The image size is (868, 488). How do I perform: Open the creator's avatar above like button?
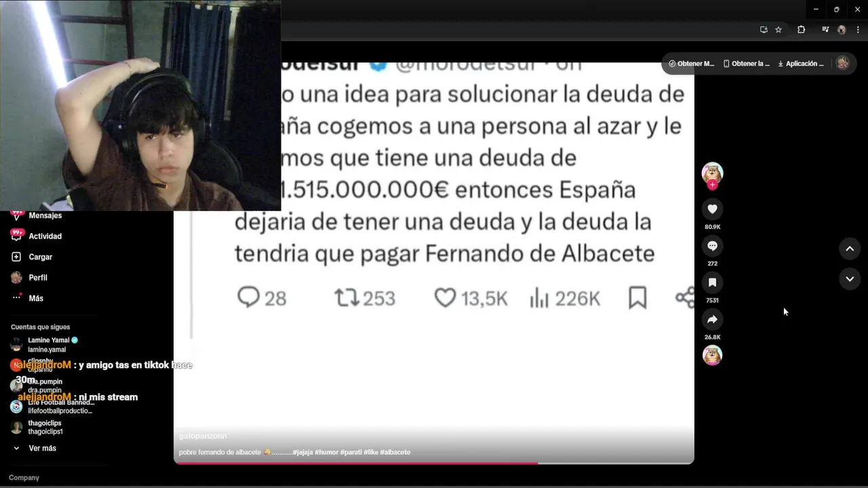[712, 173]
